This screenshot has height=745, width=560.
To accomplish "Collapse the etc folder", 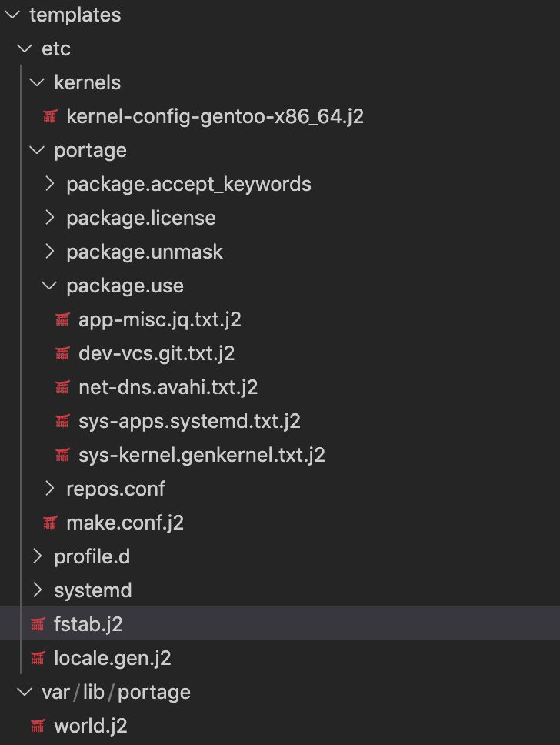I will [24, 48].
